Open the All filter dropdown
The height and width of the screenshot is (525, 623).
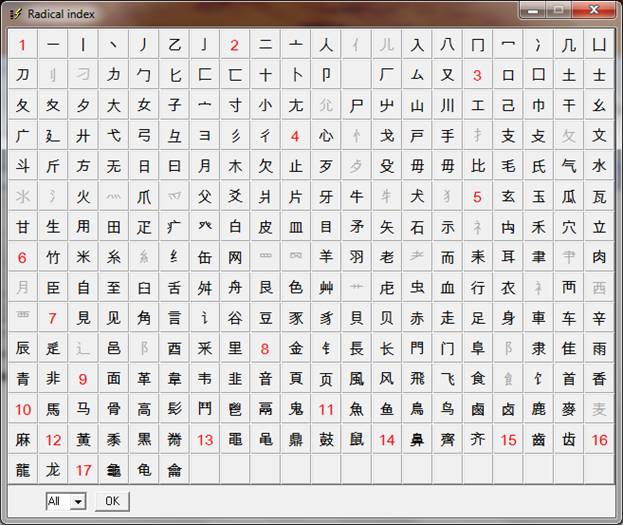78,501
